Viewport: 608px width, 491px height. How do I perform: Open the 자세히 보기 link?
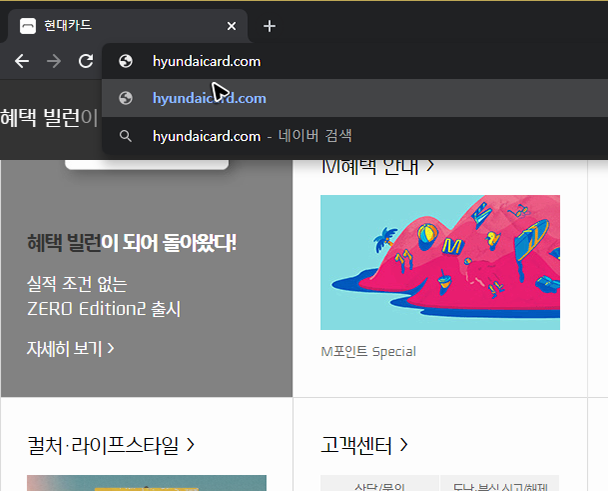71,348
